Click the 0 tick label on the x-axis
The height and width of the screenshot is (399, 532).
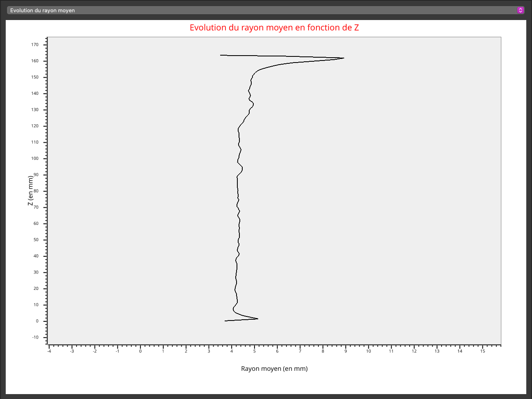(x=140, y=351)
